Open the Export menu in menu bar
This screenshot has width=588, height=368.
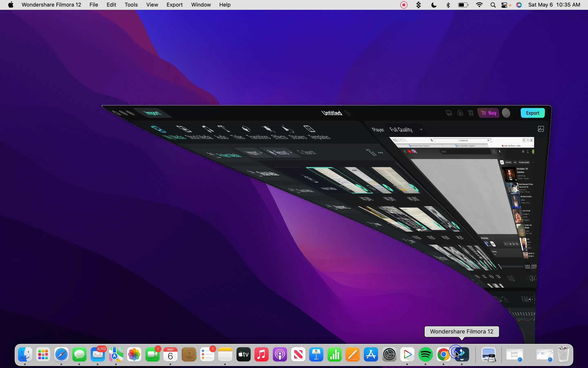(x=174, y=5)
